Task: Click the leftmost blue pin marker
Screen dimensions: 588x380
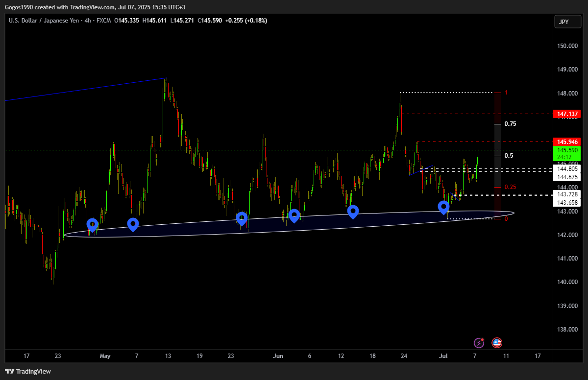Action: pos(92,225)
